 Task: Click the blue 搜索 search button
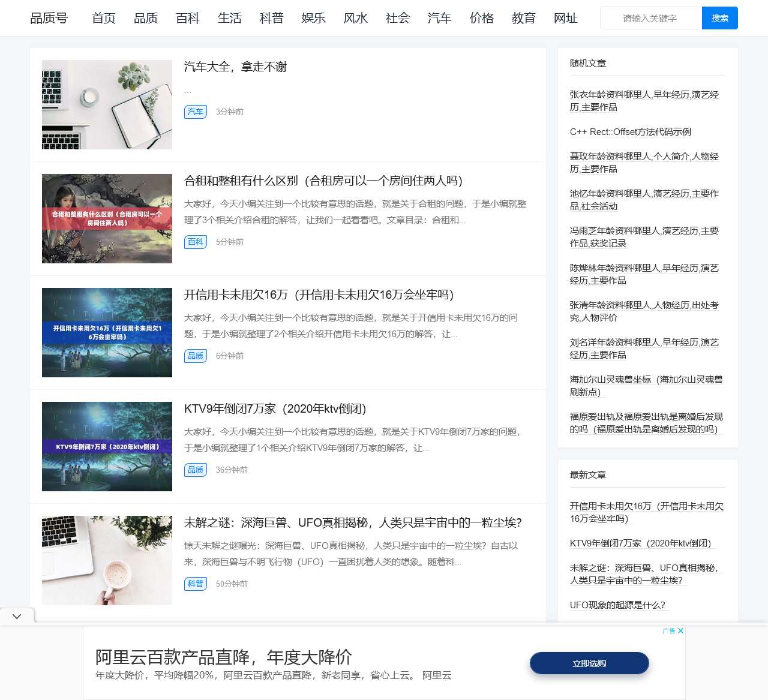(x=719, y=18)
